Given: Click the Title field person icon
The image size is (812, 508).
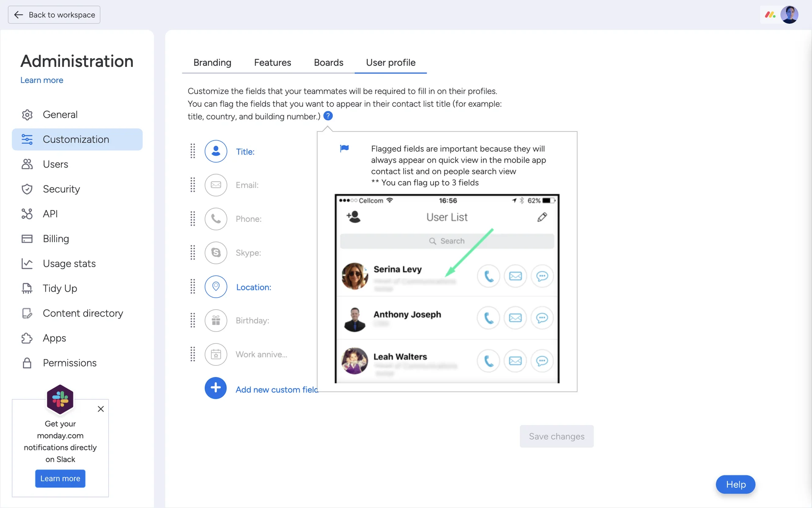Looking at the screenshot, I should point(216,151).
